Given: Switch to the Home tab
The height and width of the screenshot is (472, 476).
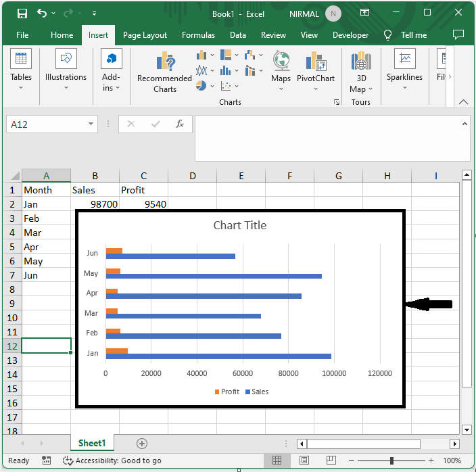Looking at the screenshot, I should [62, 35].
